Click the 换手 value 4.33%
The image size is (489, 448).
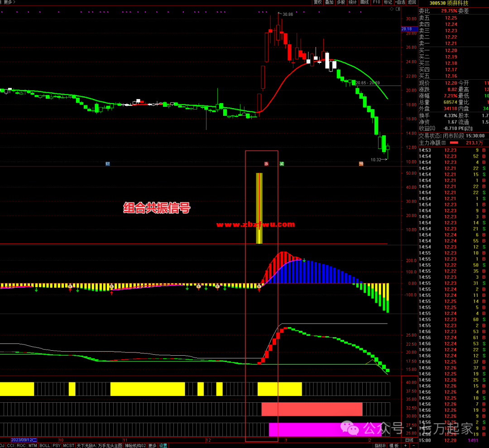tap(451, 116)
